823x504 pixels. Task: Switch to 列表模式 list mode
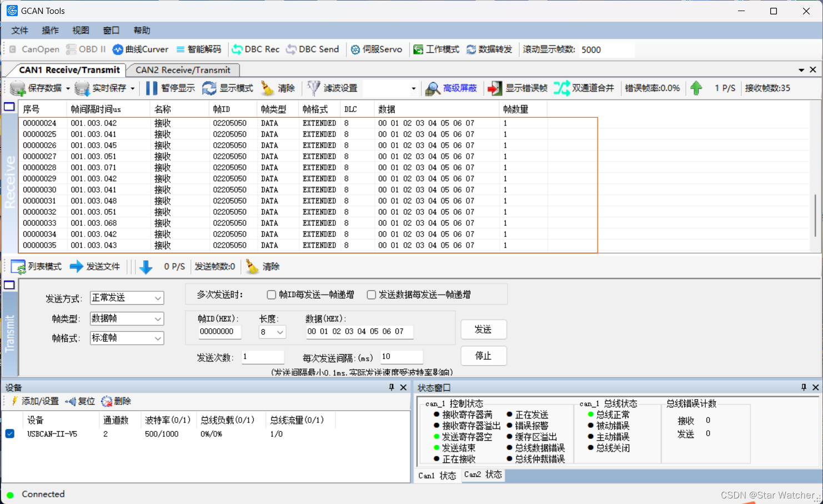(36, 267)
